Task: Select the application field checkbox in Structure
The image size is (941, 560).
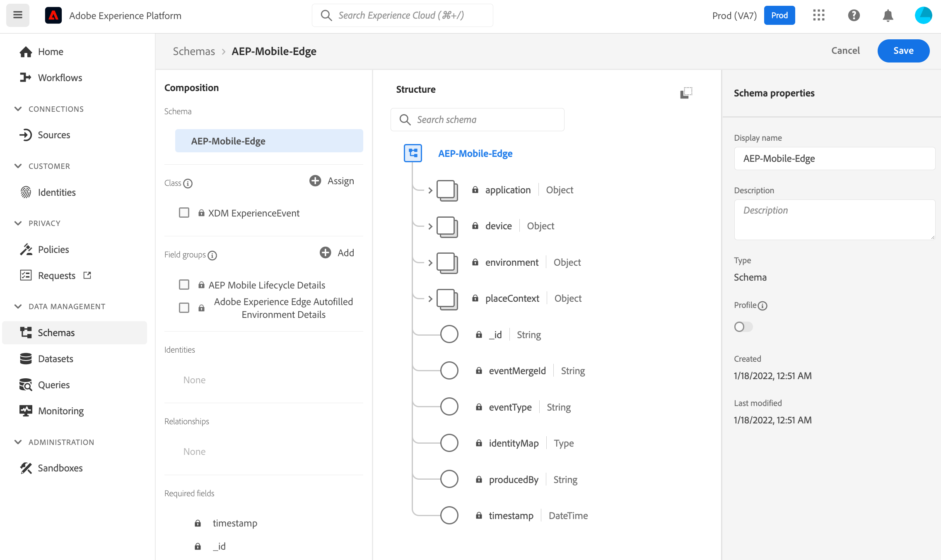Action: 447,190
